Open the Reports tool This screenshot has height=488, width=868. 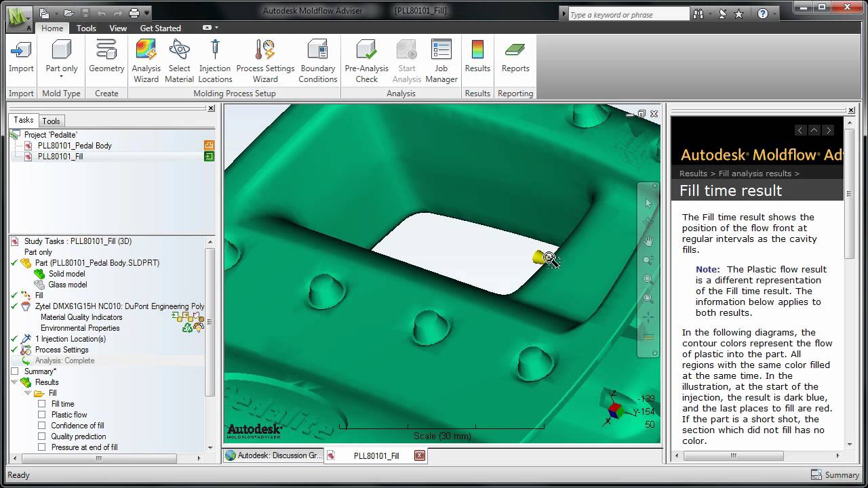515,56
